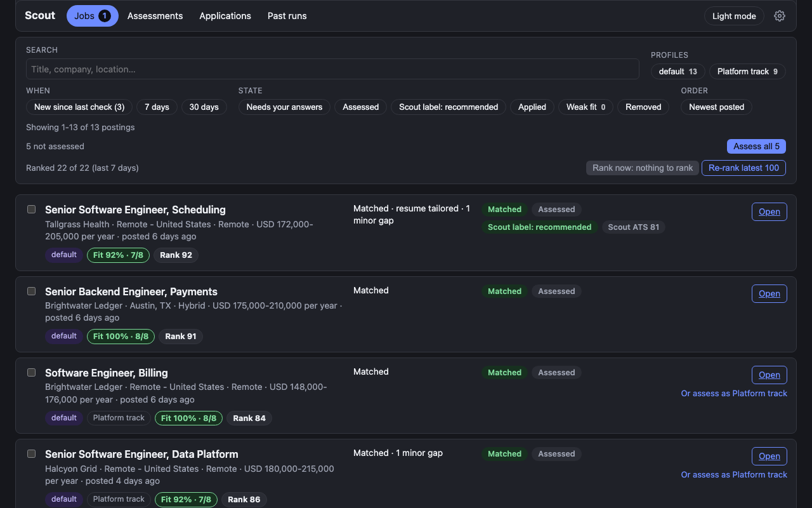Switch to Light mode
Screen dimensions: 812x508
coord(734,16)
